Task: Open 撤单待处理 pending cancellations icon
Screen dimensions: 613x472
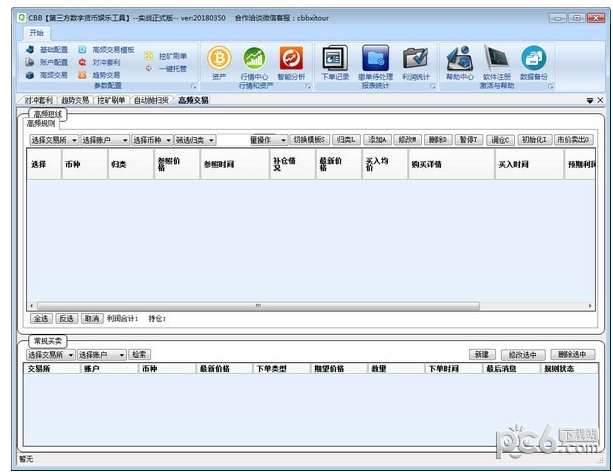Action: point(375,58)
